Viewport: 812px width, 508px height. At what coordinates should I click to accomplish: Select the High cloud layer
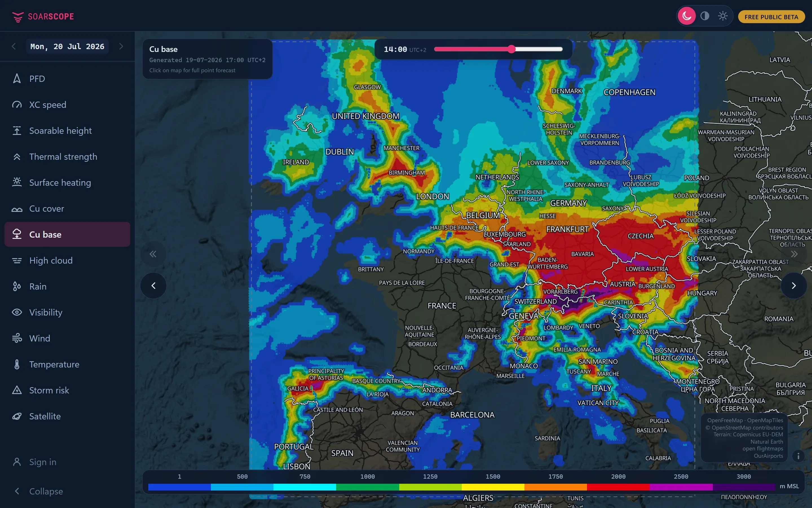pos(67,260)
